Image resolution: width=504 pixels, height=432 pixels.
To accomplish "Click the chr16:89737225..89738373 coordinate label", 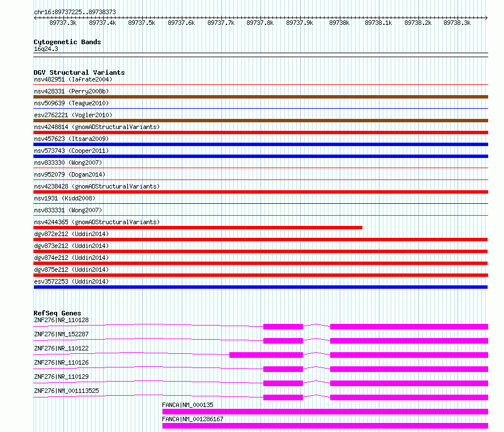I will 75,12.
